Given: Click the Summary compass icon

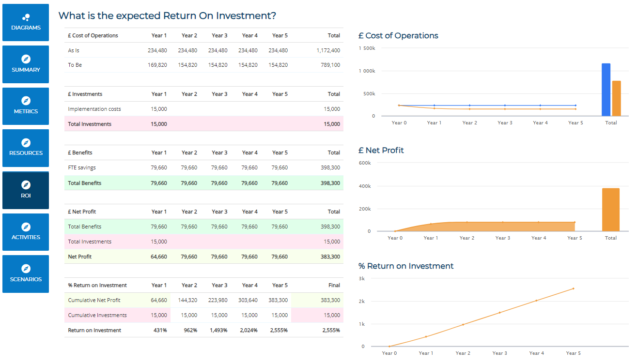Looking at the screenshot, I should click(26, 59).
